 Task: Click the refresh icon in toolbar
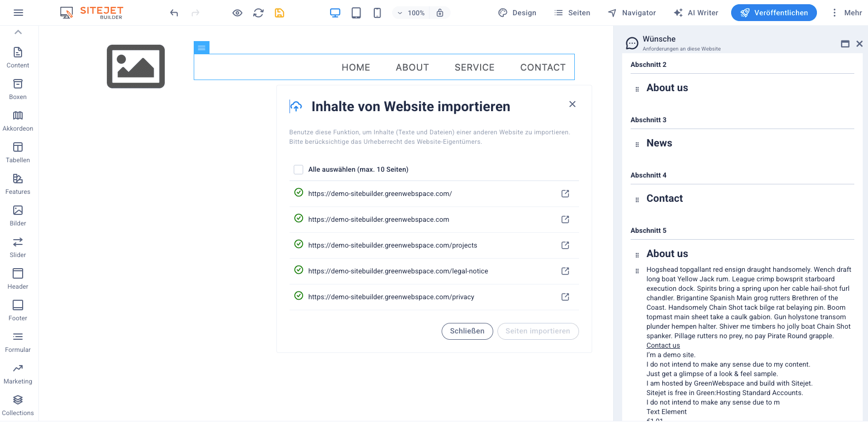tap(258, 13)
